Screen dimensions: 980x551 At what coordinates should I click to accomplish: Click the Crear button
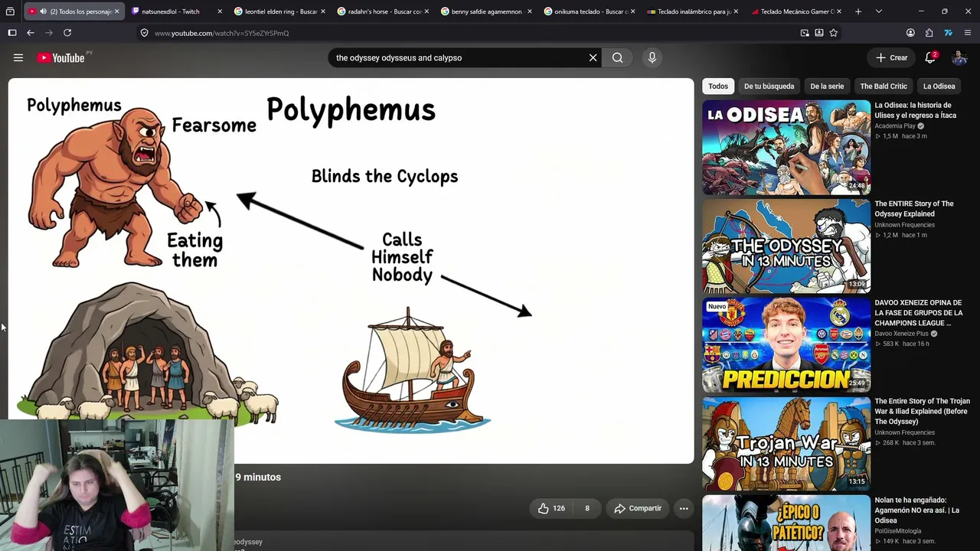pos(892,57)
